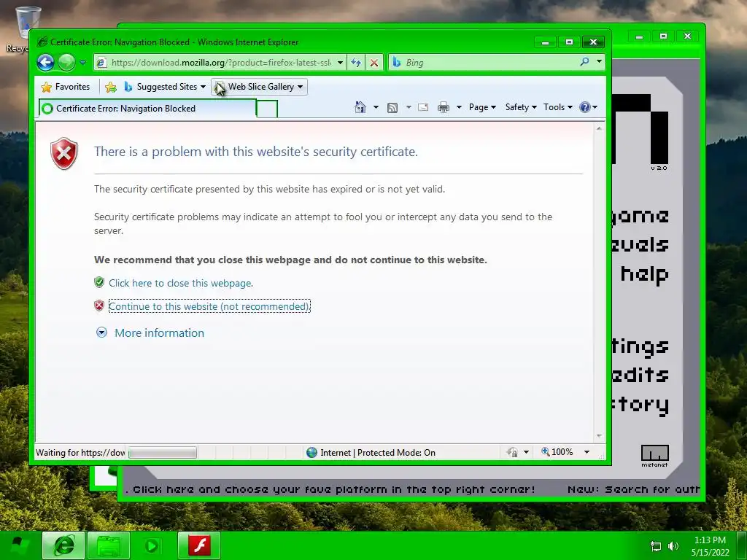
Task: Expand More information section
Action: point(159,332)
